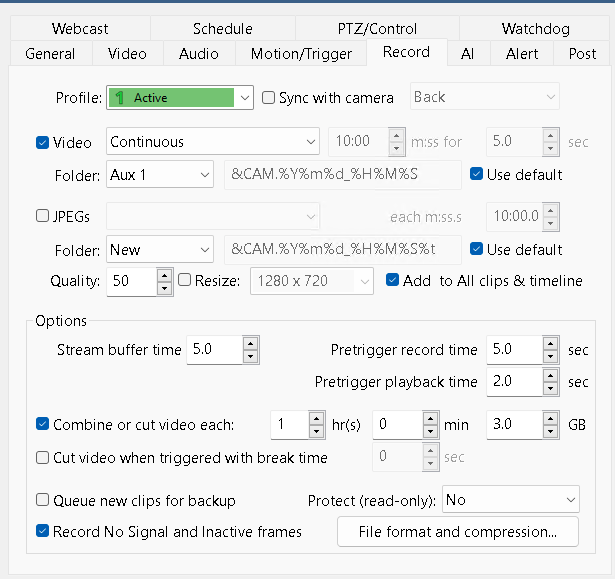Enable the JPEGs checkbox
This screenshot has height=579, width=615.
[x=42, y=216]
